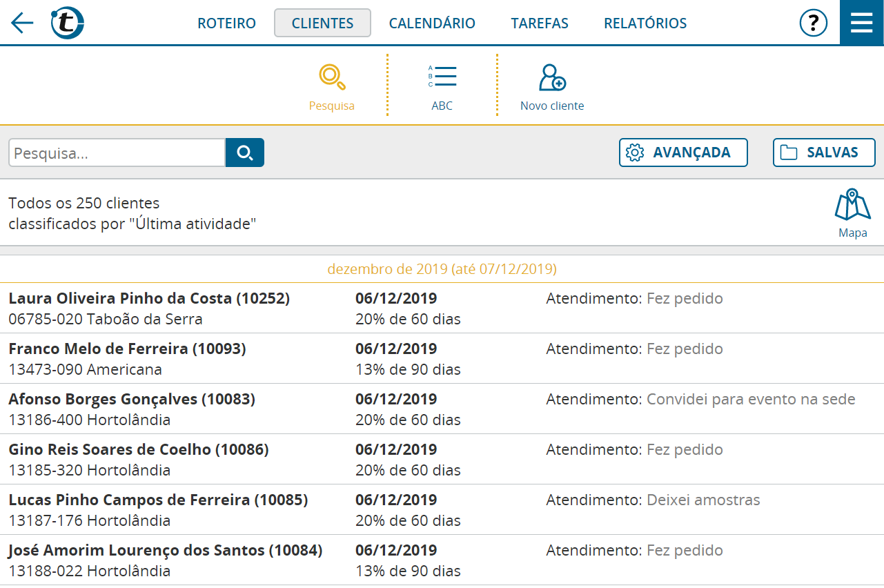This screenshot has height=588, width=884.
Task: Focus the Pesquisa search field
Action: point(117,153)
